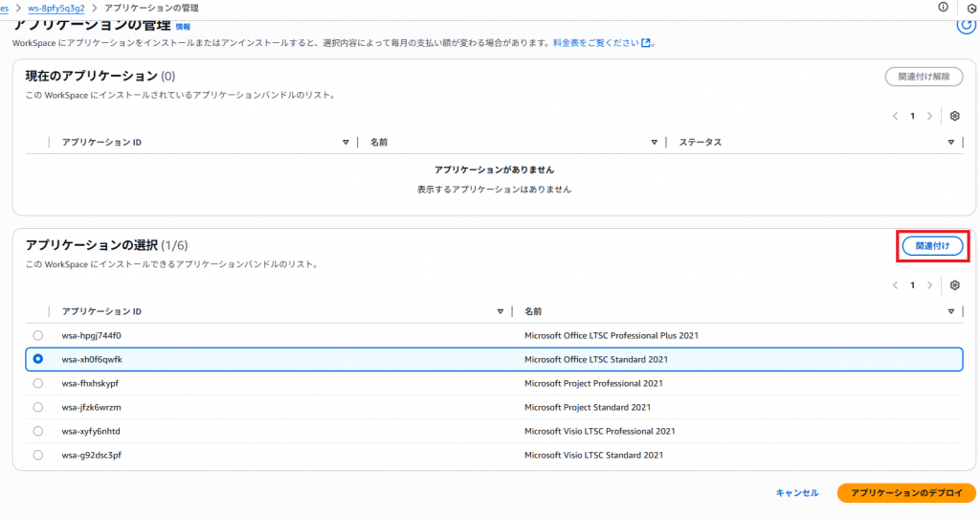Open settings gear in application selection table
980x520 pixels.
tap(954, 285)
